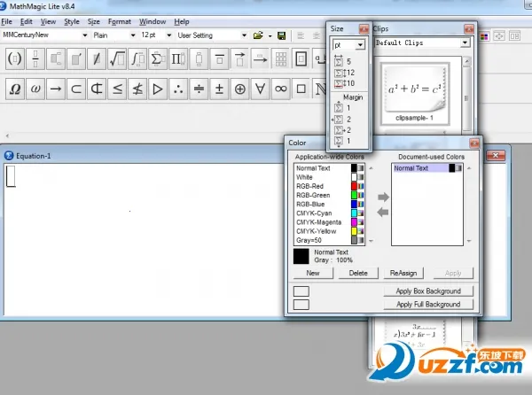This screenshot has width=532, height=395.
Task: Open the dropdown arrow next to Open folder
Action: [270, 36]
